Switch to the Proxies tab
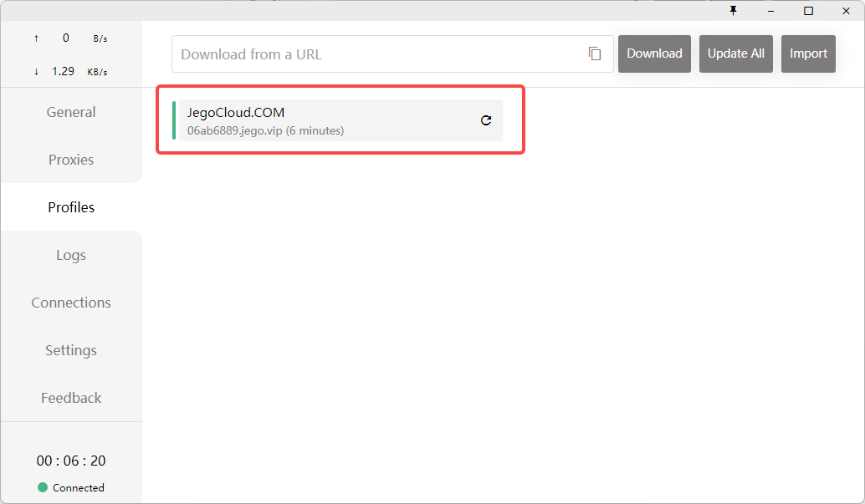Image resolution: width=865 pixels, height=504 pixels. click(x=71, y=160)
